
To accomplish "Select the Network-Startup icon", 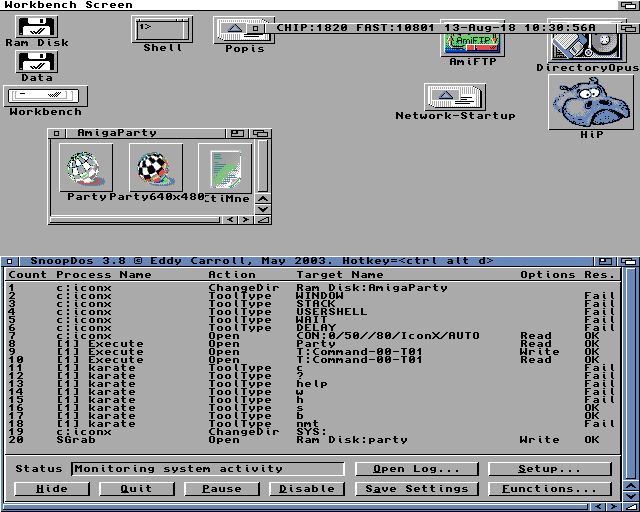I will [455, 98].
